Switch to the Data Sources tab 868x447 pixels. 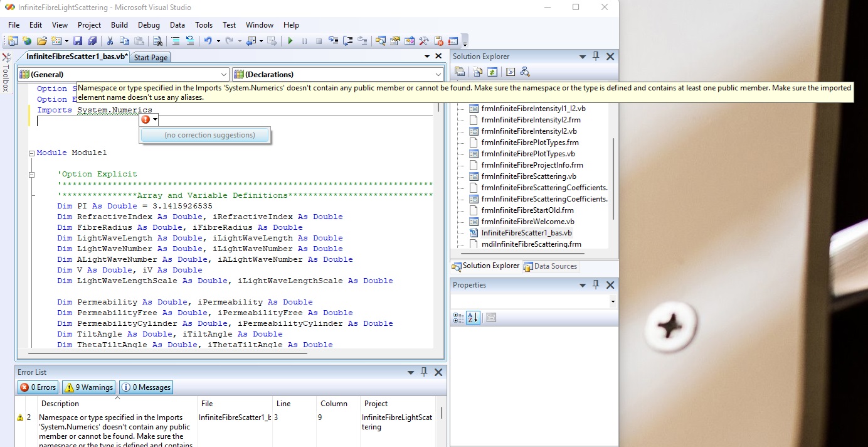(x=550, y=266)
